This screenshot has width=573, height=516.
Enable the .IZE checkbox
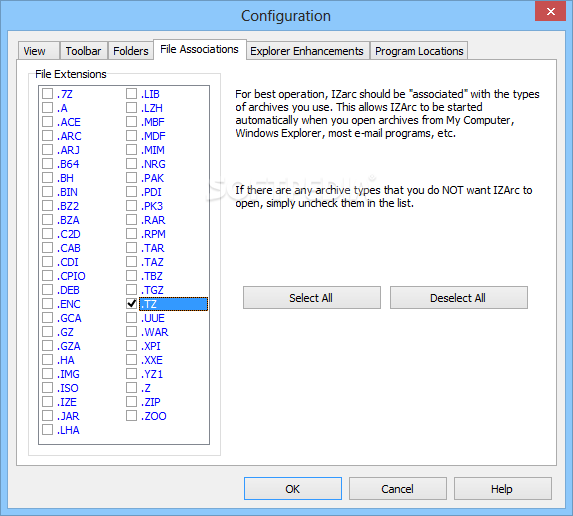point(48,402)
